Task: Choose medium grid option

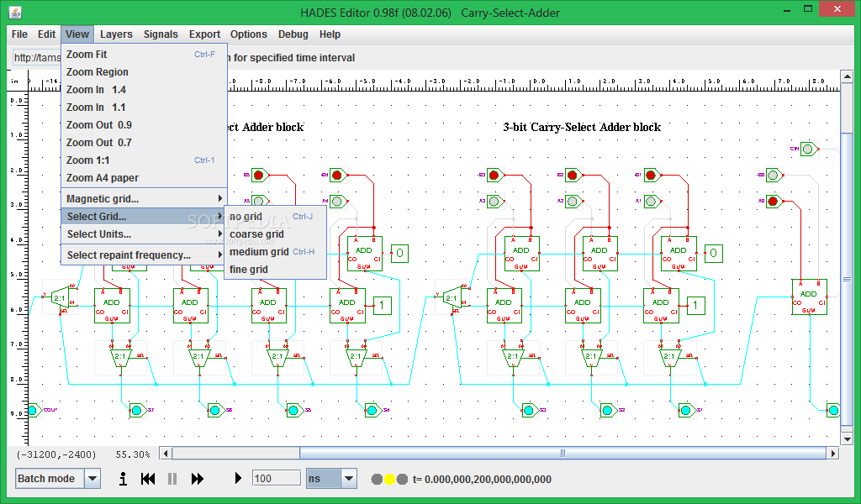Action: pyautogui.click(x=275, y=252)
